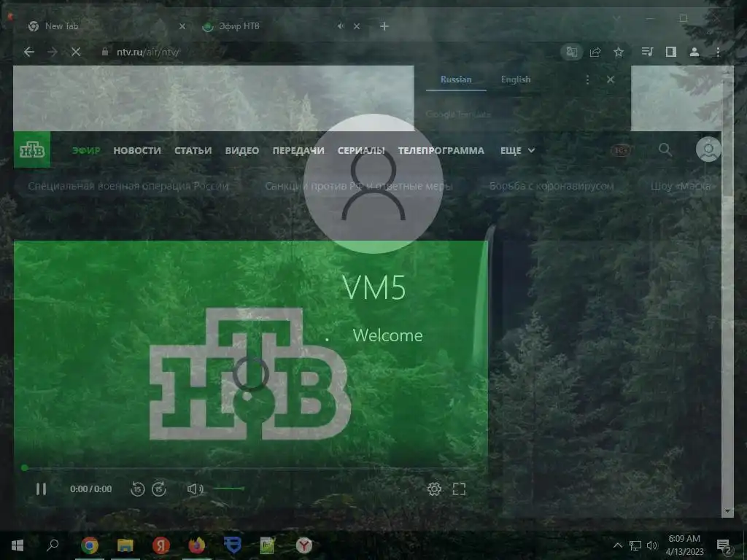Close the Эфир НТВ tab
This screenshot has height=560, width=747.
(357, 26)
